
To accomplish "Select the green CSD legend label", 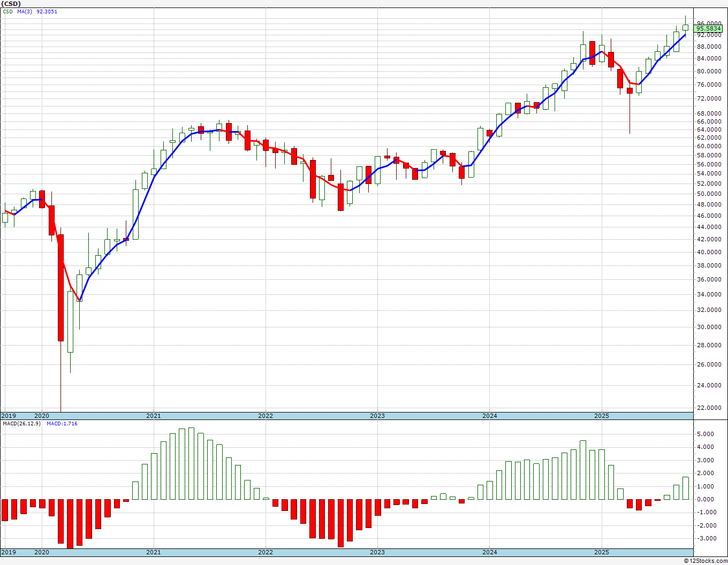I will 7,11.
